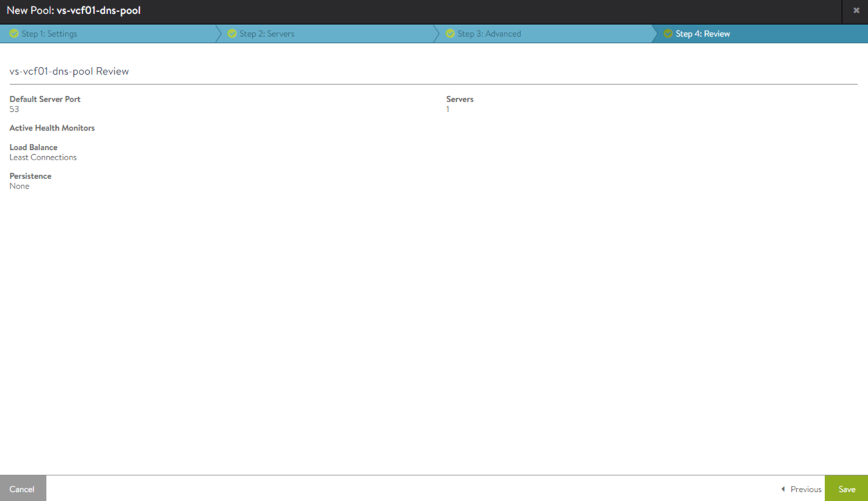Click the green checkmark on Step 4

click(x=668, y=34)
